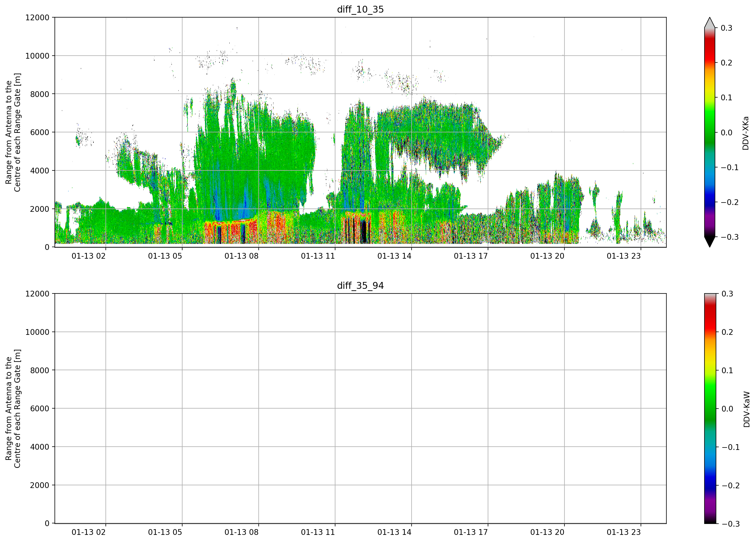Click the 0.3 tick label on DDV-XKa colorbar
This screenshot has height=542, width=756.
click(726, 28)
